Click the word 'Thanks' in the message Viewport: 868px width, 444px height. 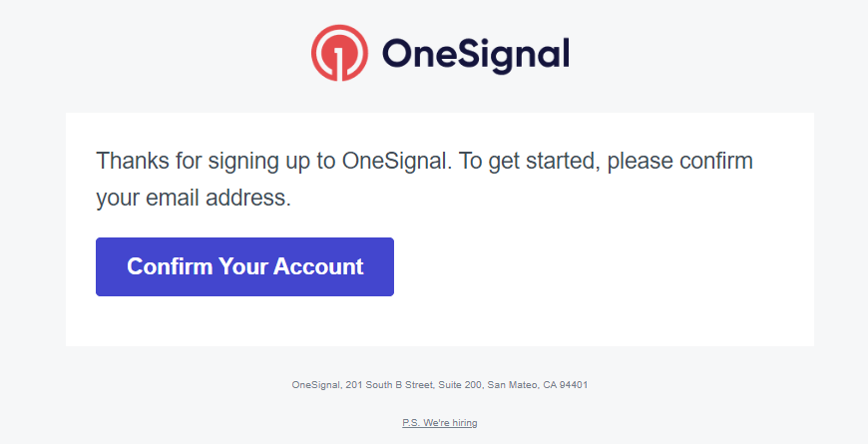133,161
